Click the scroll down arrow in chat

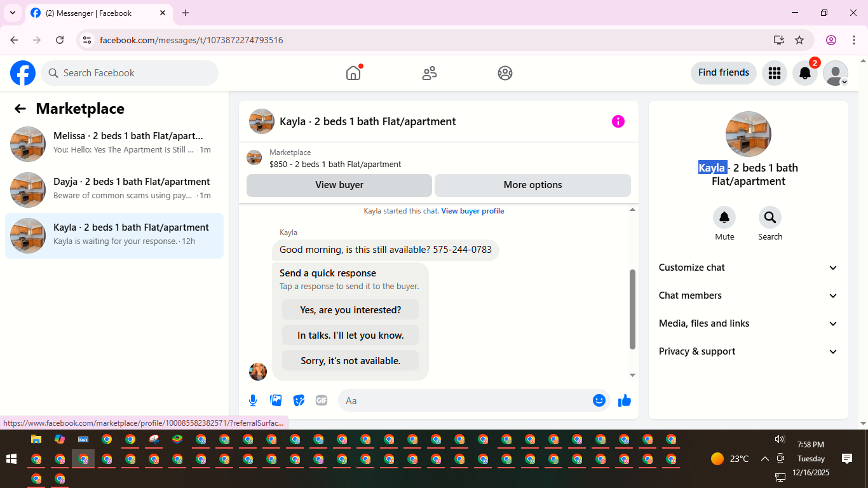point(632,376)
